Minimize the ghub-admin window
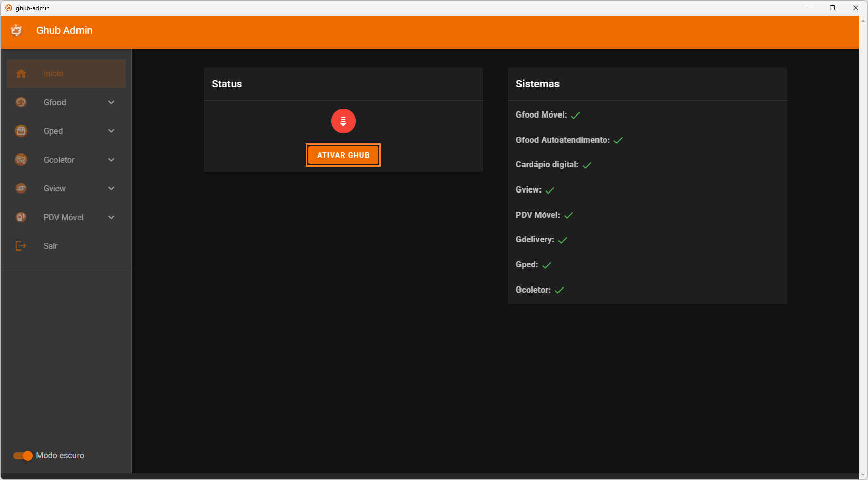 (809, 8)
